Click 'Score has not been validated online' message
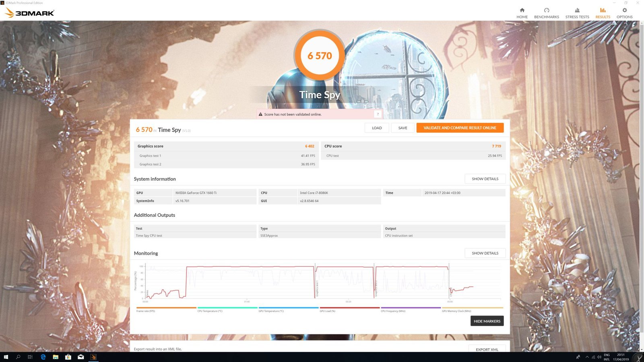The height and width of the screenshot is (362, 644). [293, 115]
